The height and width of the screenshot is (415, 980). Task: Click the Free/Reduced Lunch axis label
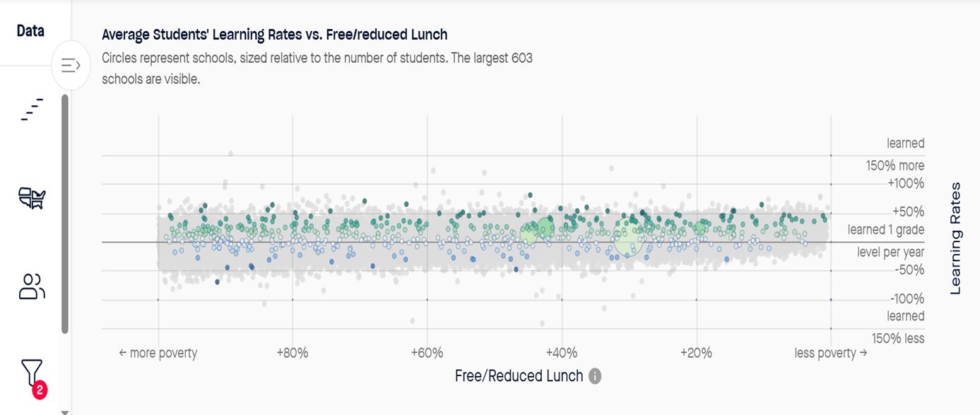(519, 376)
